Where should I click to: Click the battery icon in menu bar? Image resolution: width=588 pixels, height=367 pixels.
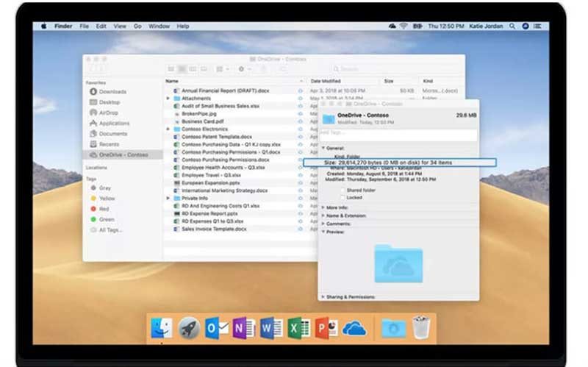point(417,26)
